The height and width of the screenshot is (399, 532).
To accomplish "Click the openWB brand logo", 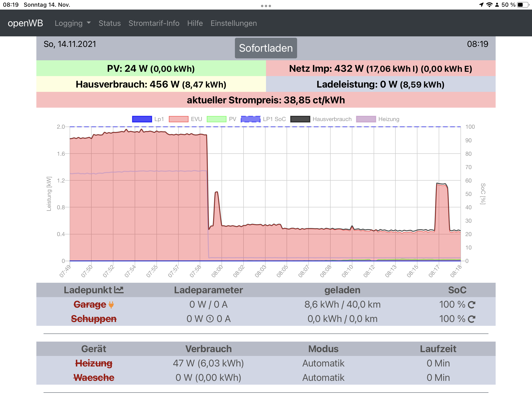I will click(x=25, y=23).
